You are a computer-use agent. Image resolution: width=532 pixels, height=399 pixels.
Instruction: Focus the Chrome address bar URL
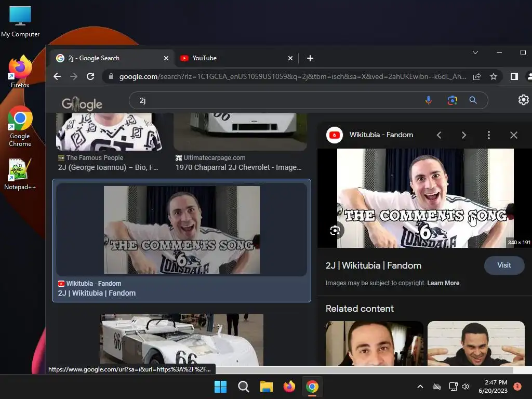click(x=292, y=77)
